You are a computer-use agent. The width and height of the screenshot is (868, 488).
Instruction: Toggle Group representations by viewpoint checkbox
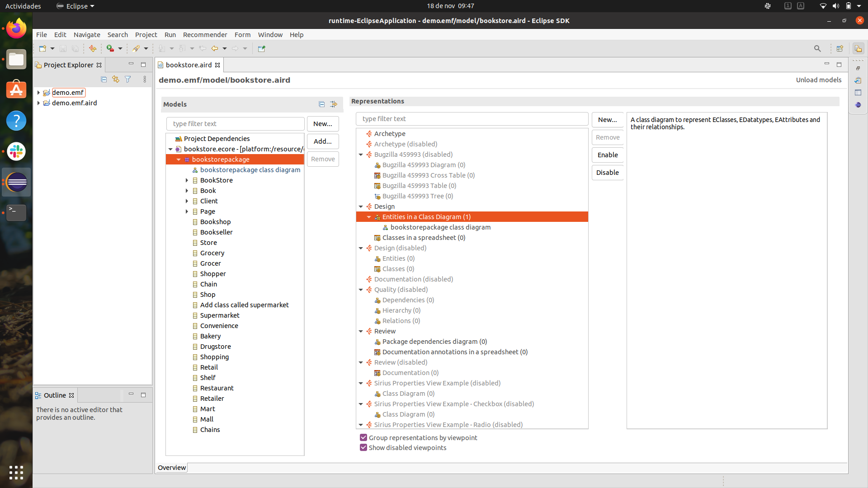[x=363, y=437]
